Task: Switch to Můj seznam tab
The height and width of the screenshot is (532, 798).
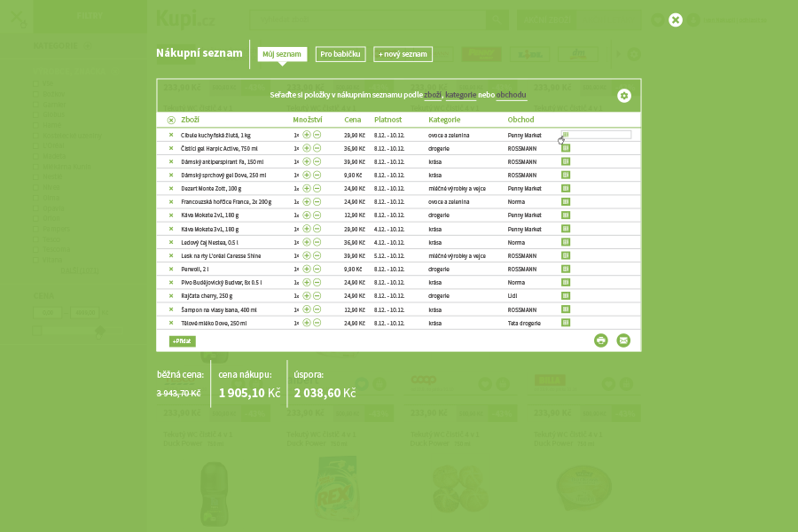Action: pos(282,54)
